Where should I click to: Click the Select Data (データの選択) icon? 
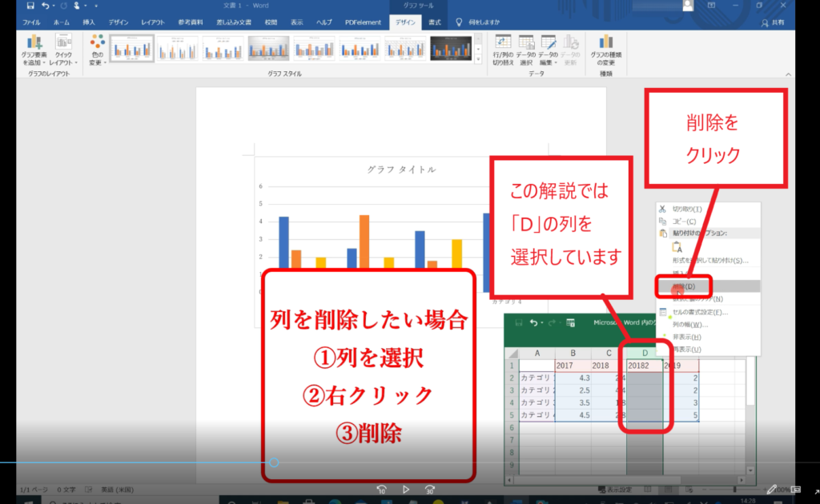click(526, 49)
